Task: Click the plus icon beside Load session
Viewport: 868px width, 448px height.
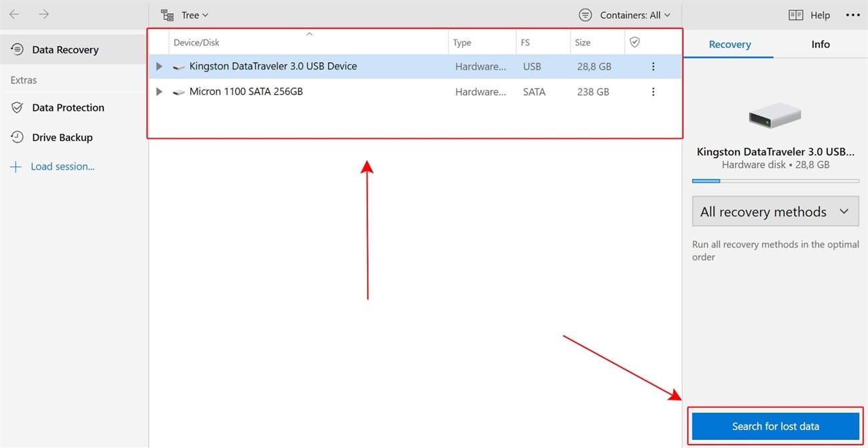Action: click(x=17, y=167)
